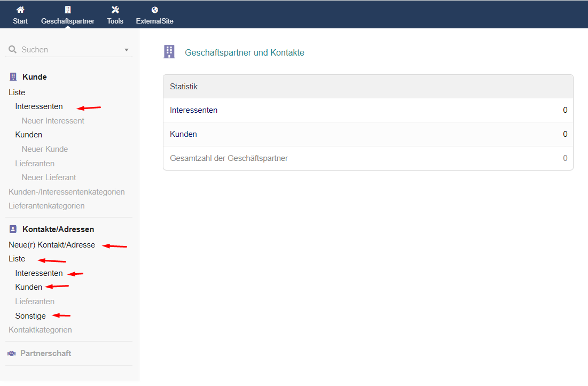The height and width of the screenshot is (386, 588).
Task: Click the Start home icon
Action: (20, 10)
